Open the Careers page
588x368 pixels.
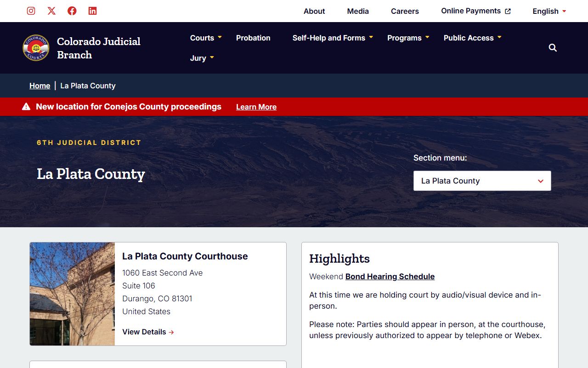tap(405, 11)
